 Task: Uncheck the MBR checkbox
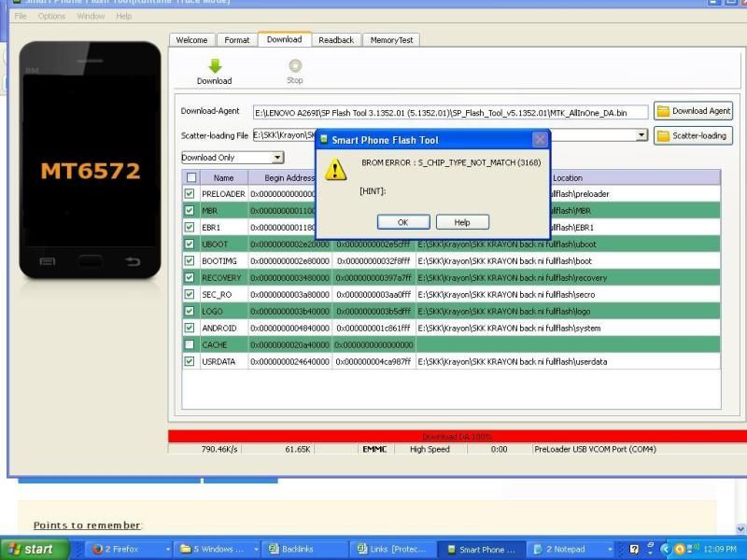[190, 211]
